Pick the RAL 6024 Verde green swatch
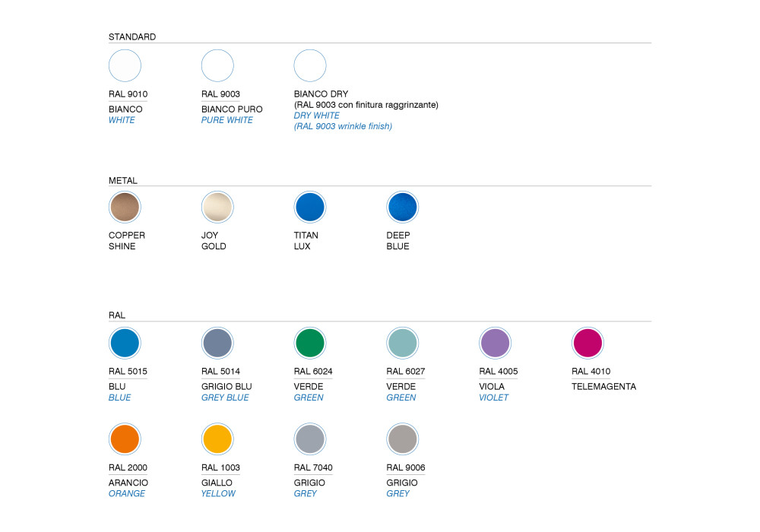760x532 pixels. (310, 343)
